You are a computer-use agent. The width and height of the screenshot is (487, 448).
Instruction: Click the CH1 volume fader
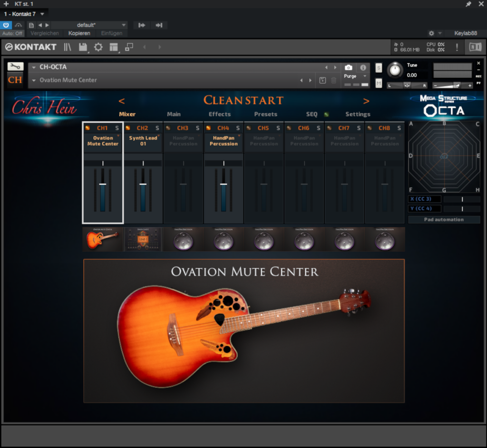[103, 184]
